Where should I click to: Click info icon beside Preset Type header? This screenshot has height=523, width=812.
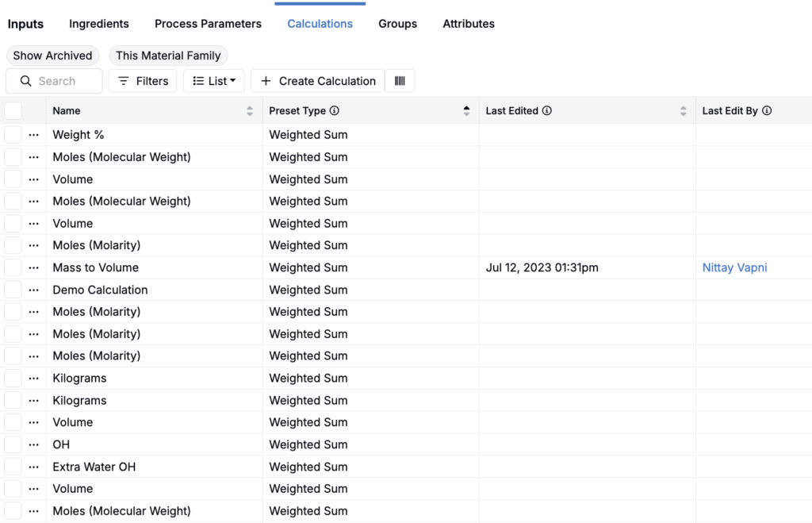pos(335,111)
